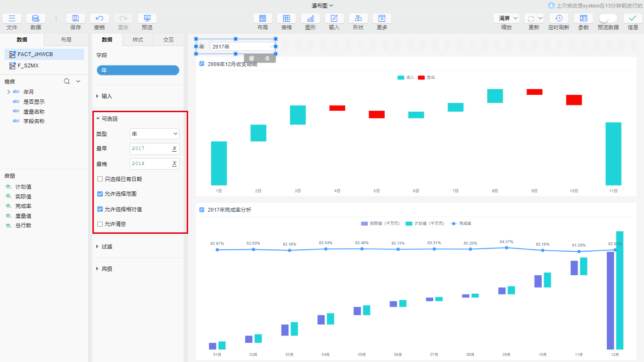Uncheck the 允许选择范围 checkbox
This screenshot has height=362, width=644.
pyautogui.click(x=100, y=194)
